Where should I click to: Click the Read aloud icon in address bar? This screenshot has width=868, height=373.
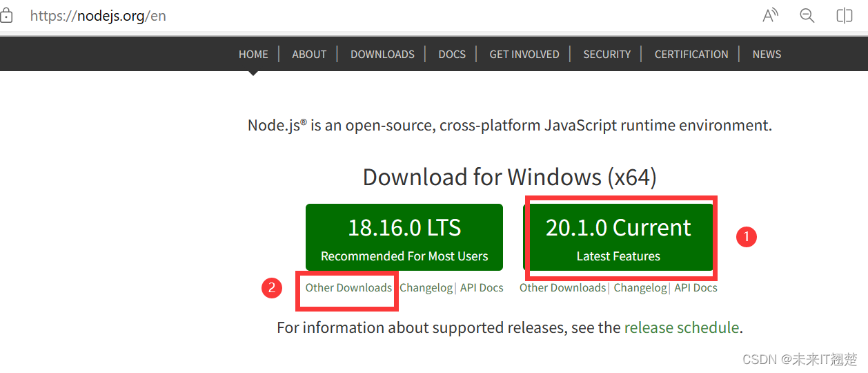[770, 16]
